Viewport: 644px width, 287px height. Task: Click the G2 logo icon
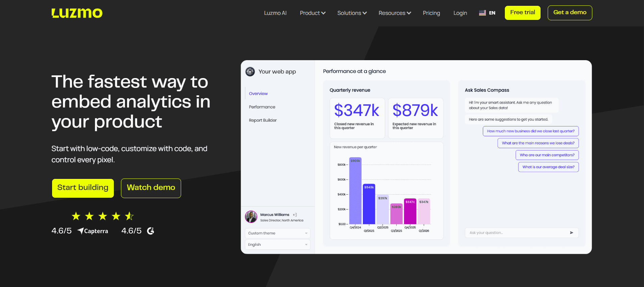pos(151,231)
